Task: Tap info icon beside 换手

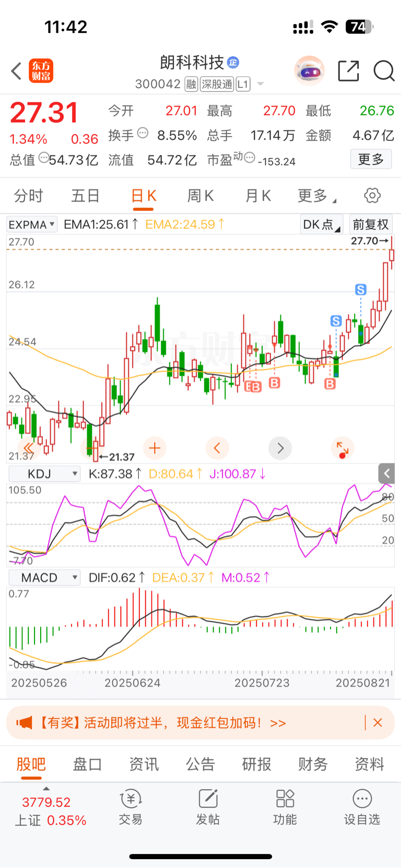Action: pos(143,133)
